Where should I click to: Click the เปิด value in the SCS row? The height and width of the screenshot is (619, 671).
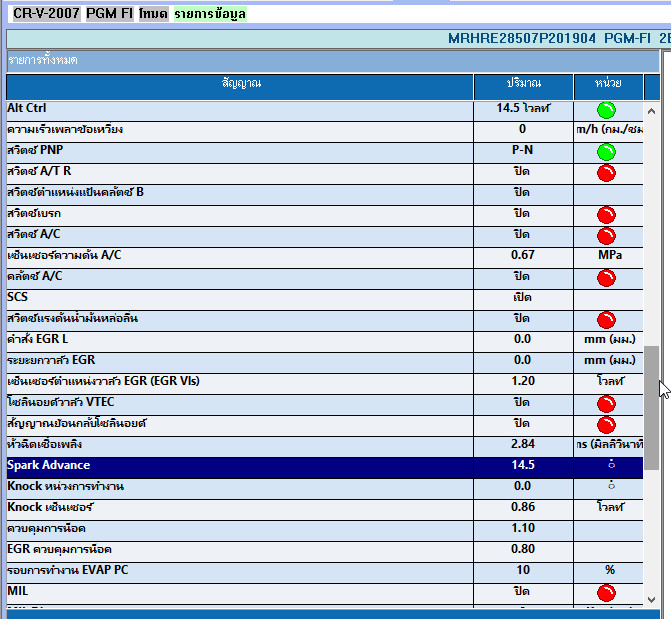522,298
